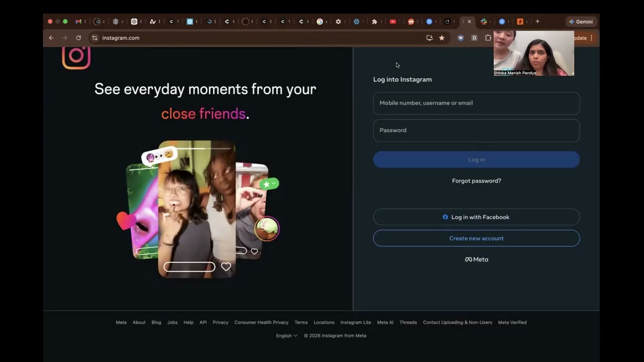Viewport: 644px width, 362px height.
Task: Close the current Instagram tab
Action: pos(469,22)
